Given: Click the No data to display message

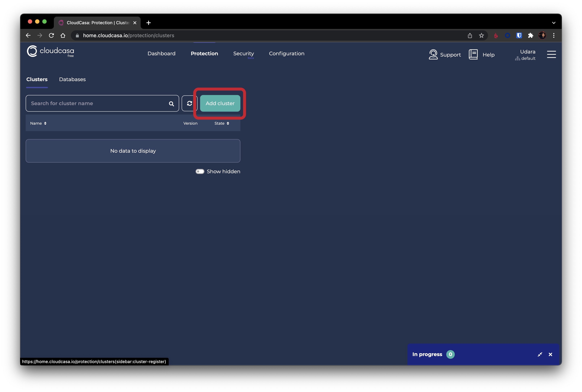Looking at the screenshot, I should 133,151.
